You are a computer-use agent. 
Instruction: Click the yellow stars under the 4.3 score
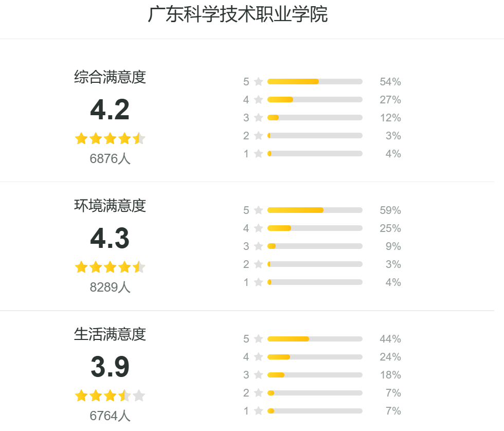click(110, 267)
